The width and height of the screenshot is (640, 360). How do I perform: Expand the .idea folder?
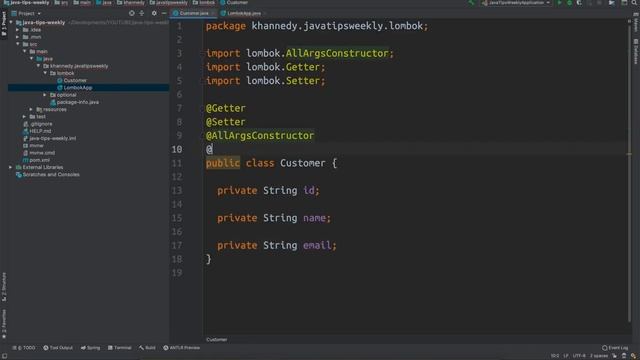(18, 30)
